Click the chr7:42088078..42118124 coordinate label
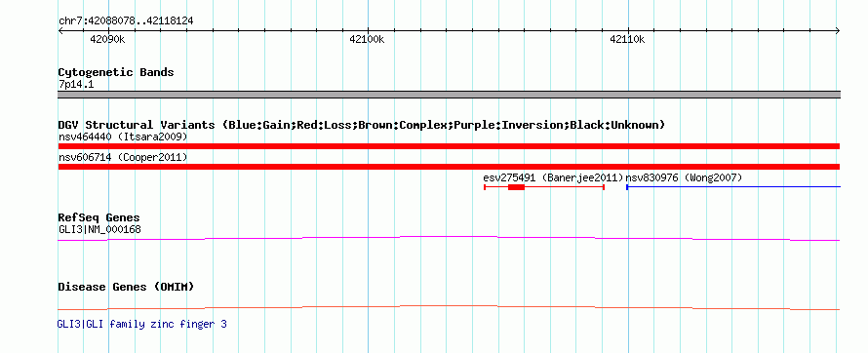Viewport: 868px width, 353px height. pos(126,21)
